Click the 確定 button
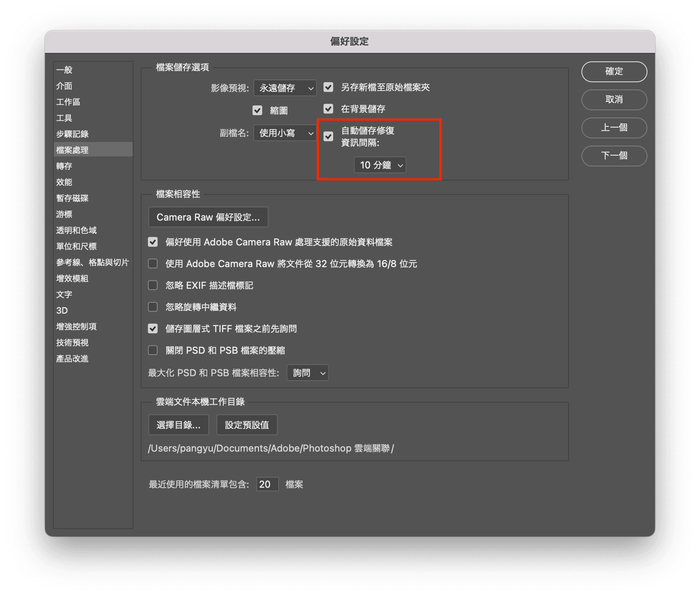The width and height of the screenshot is (700, 596). 614,71
